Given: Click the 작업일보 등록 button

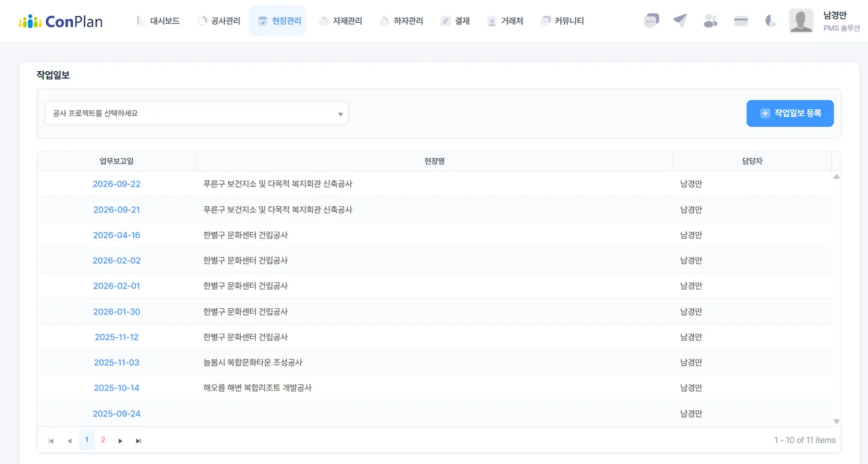Looking at the screenshot, I should pos(790,113).
